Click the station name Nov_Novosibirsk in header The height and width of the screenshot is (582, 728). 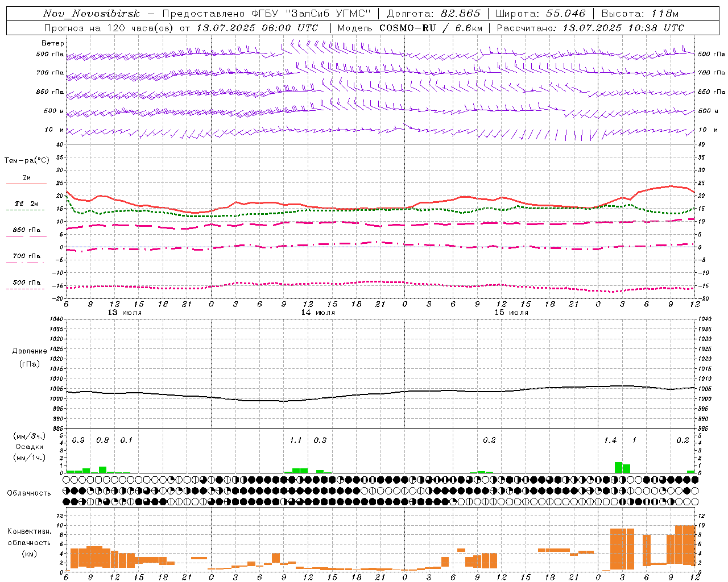tap(92, 14)
